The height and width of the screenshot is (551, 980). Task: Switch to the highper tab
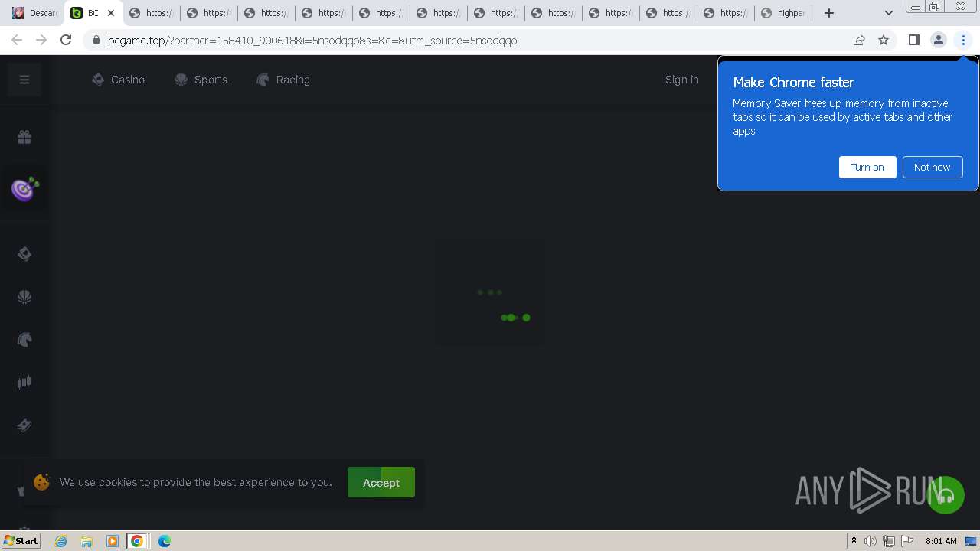point(782,13)
